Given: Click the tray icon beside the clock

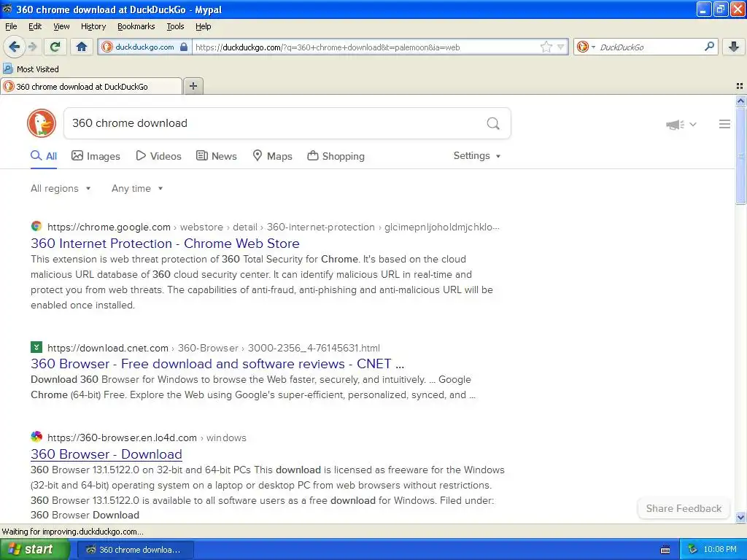Looking at the screenshot, I should pyautogui.click(x=692, y=550).
